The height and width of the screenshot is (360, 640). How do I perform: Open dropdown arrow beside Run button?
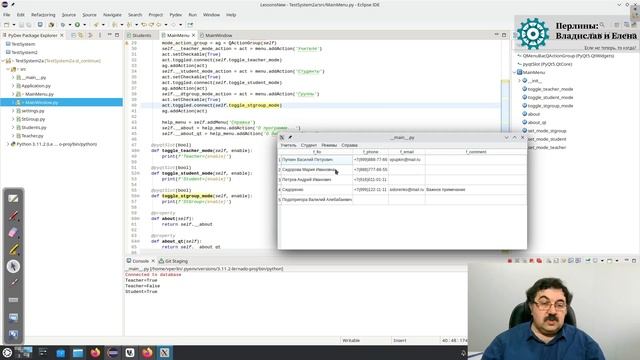tap(84, 25)
